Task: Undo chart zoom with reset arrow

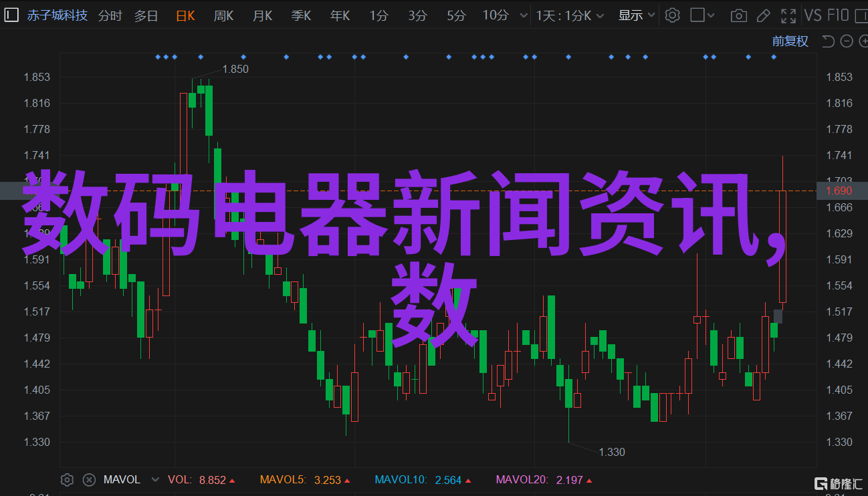Action: (x=828, y=41)
